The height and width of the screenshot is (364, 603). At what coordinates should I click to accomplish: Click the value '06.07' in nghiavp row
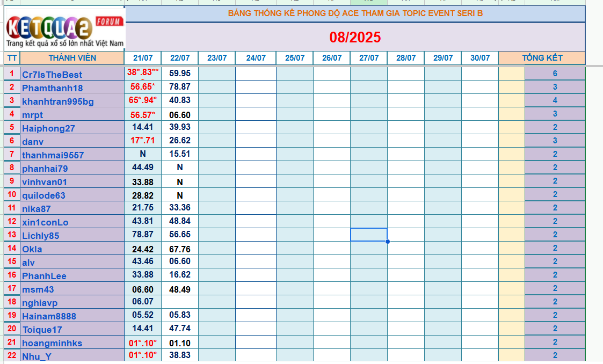tap(143, 302)
